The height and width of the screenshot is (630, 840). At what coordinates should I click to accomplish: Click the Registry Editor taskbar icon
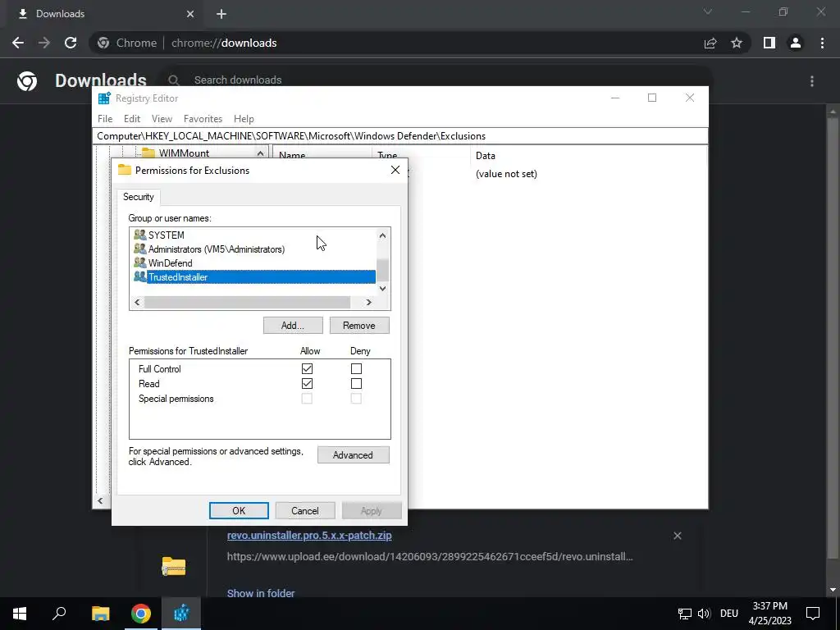pos(181,614)
